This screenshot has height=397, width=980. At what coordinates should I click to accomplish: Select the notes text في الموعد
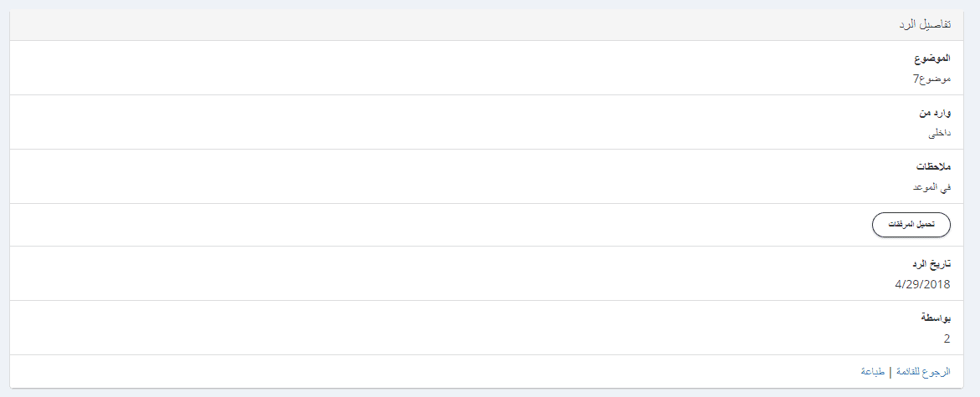click(x=932, y=187)
